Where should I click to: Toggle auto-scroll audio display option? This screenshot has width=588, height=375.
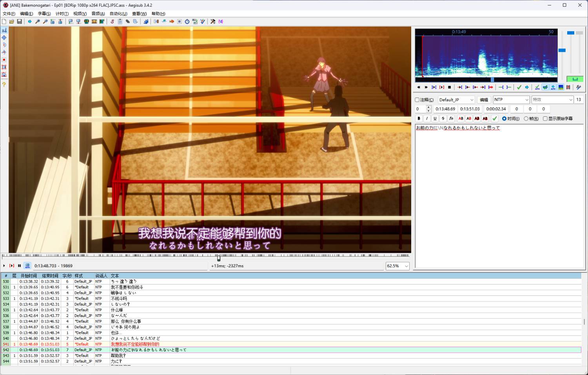553,87
